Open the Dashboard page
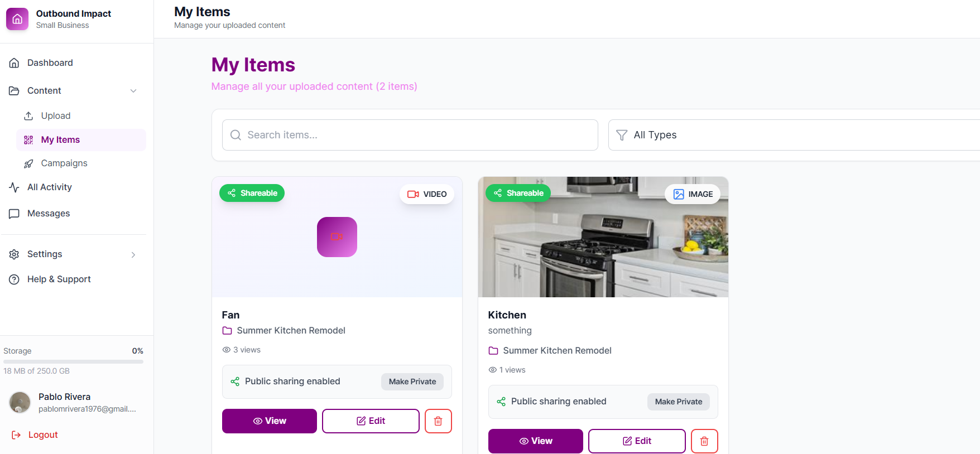The width and height of the screenshot is (980, 454). tap(50, 63)
